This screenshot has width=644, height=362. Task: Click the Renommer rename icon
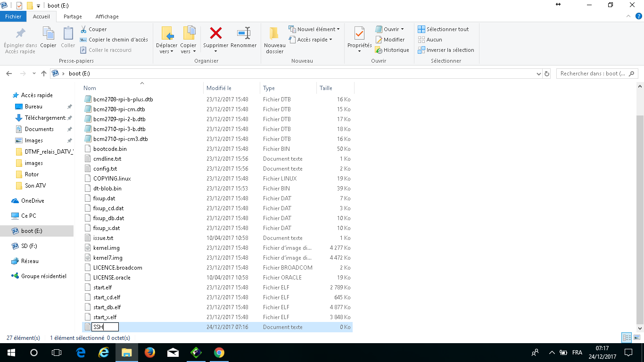[x=244, y=33]
